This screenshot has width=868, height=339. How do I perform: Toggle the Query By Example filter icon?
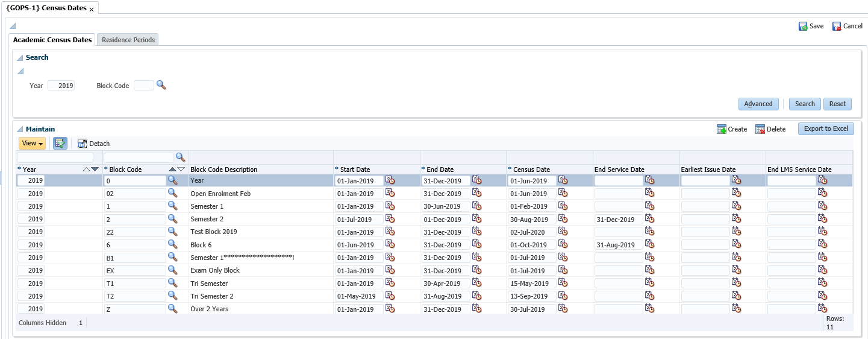coord(60,144)
